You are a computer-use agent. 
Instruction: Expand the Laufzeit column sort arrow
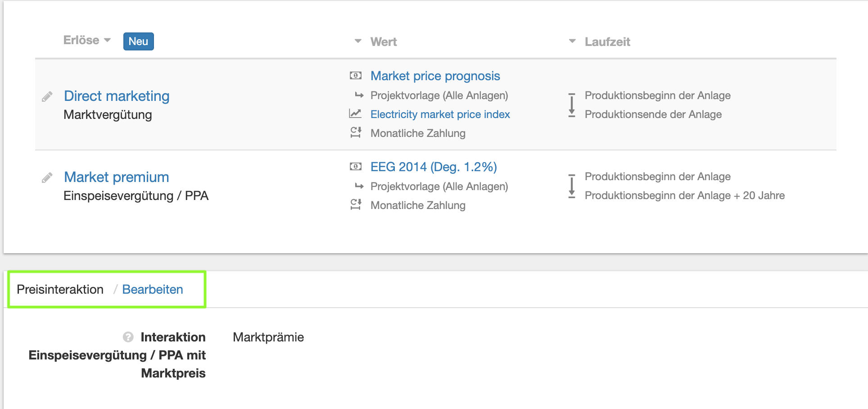(572, 41)
